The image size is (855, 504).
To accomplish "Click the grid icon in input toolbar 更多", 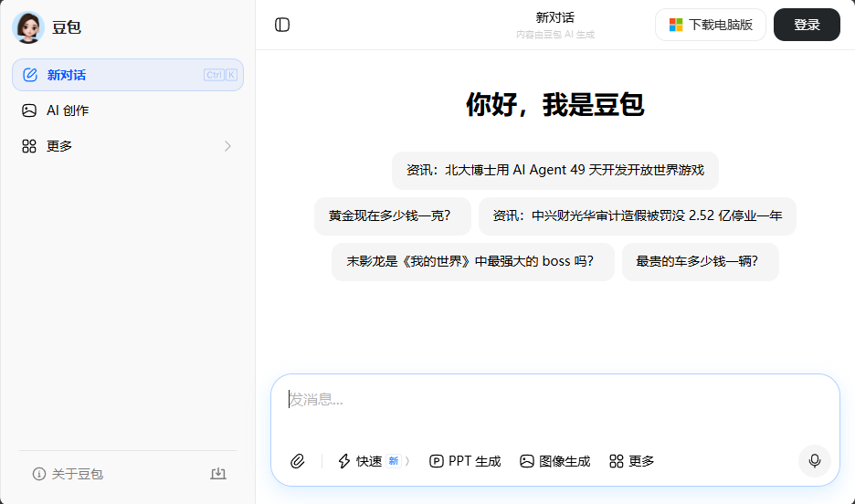I will click(617, 461).
